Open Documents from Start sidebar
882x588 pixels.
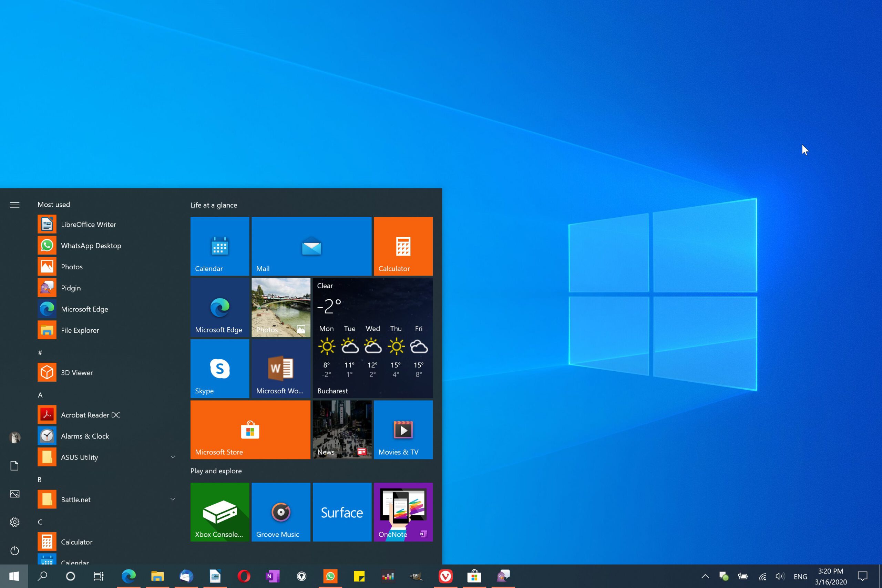coord(14,466)
